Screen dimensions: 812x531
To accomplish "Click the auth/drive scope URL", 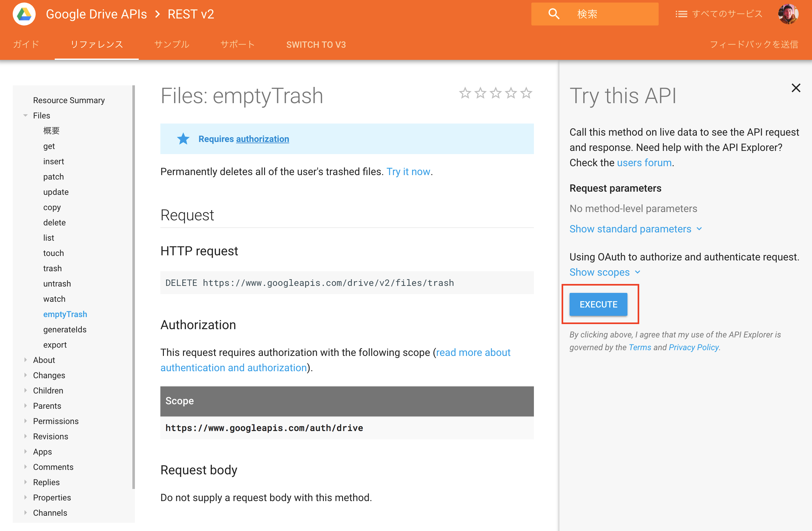I will click(264, 428).
